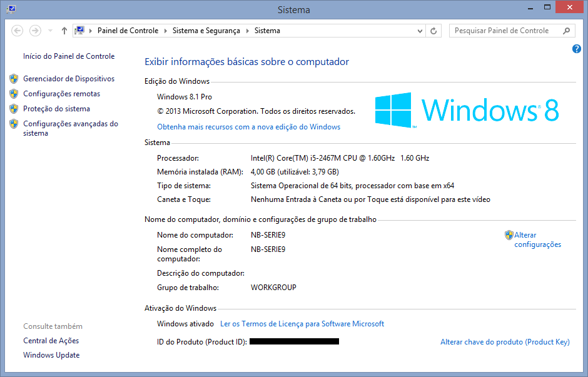Navigate to Painel de Controle breadcrumb
The image size is (588, 377).
[128, 30]
